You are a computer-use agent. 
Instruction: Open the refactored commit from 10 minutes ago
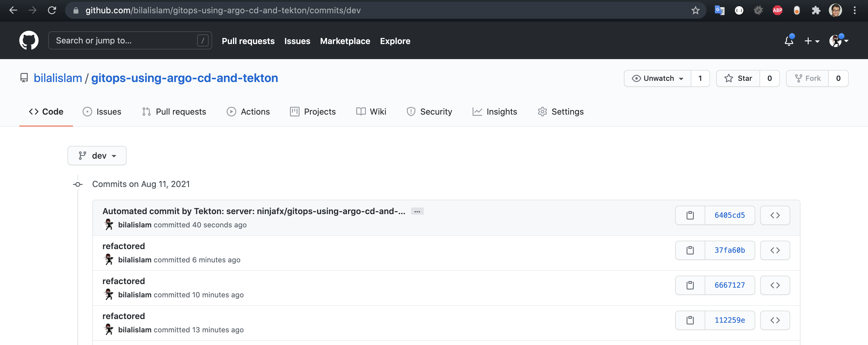[x=124, y=281]
